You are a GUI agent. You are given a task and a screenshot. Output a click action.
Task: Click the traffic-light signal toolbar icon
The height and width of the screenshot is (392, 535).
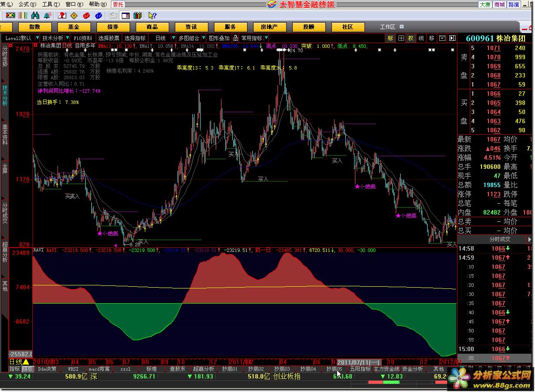10,15
